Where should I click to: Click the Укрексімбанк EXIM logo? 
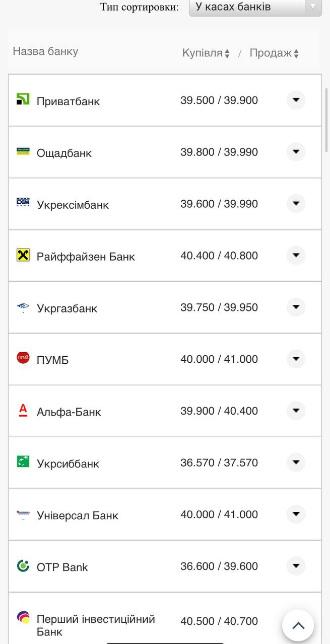(x=23, y=203)
